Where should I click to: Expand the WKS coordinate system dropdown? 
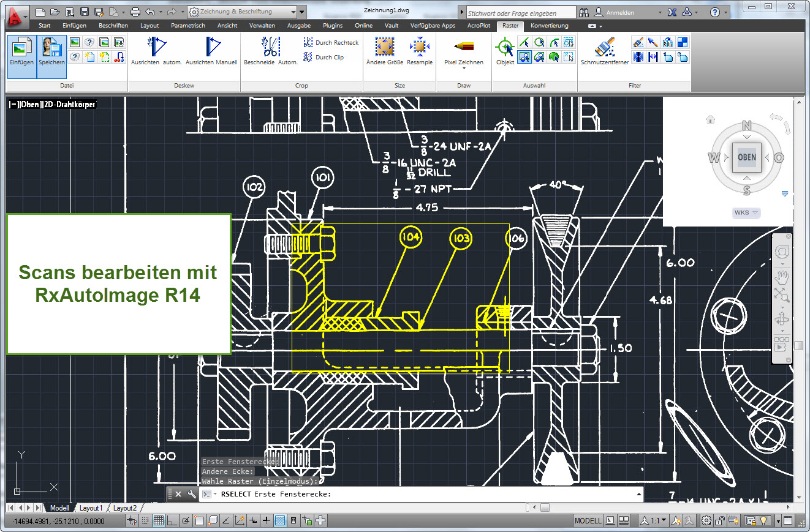point(746,213)
